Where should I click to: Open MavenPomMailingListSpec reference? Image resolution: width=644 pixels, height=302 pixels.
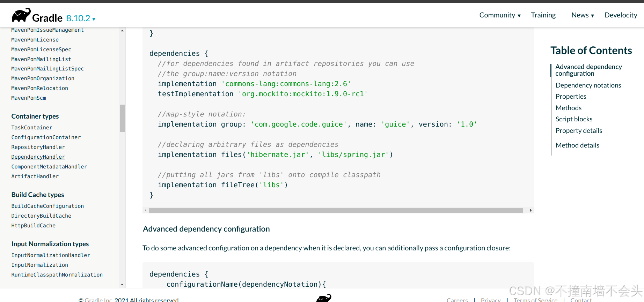[x=47, y=69]
